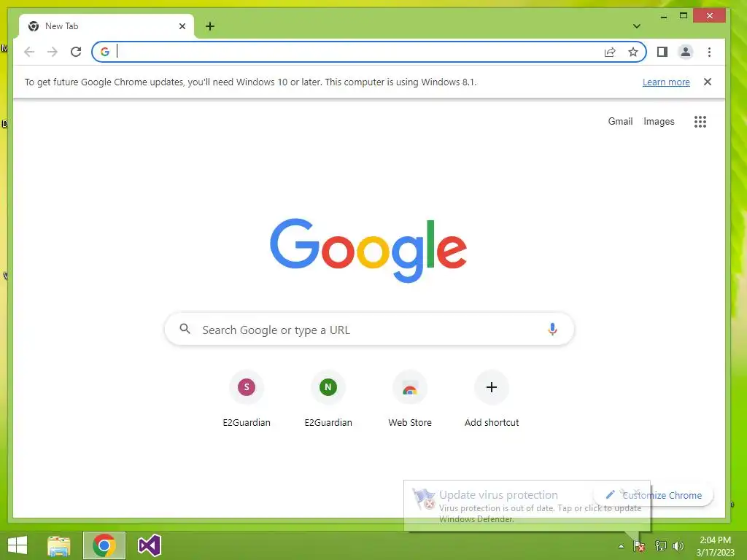
Task: Show hidden tray icons arrow
Action: pos(621,546)
